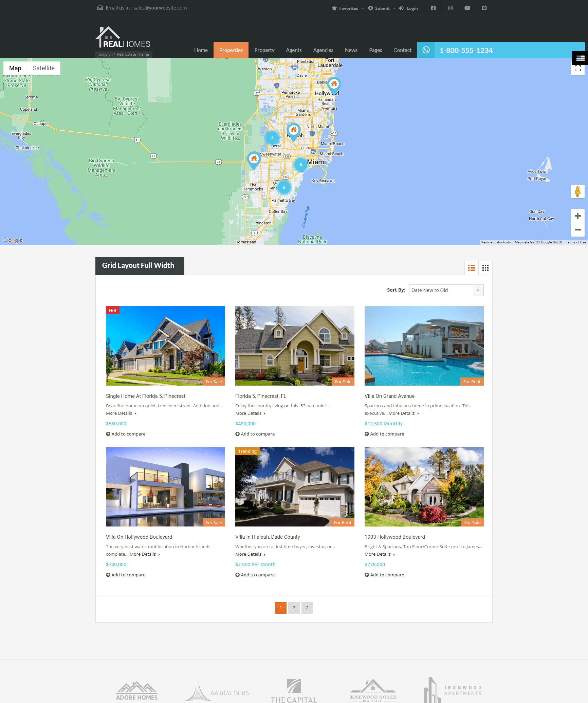Click the Adobe Homes partner logo

coord(137,691)
